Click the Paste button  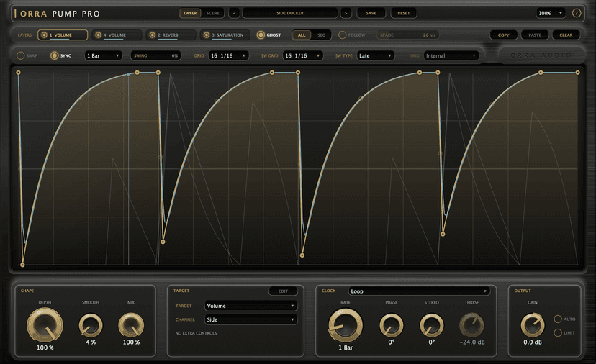point(535,35)
